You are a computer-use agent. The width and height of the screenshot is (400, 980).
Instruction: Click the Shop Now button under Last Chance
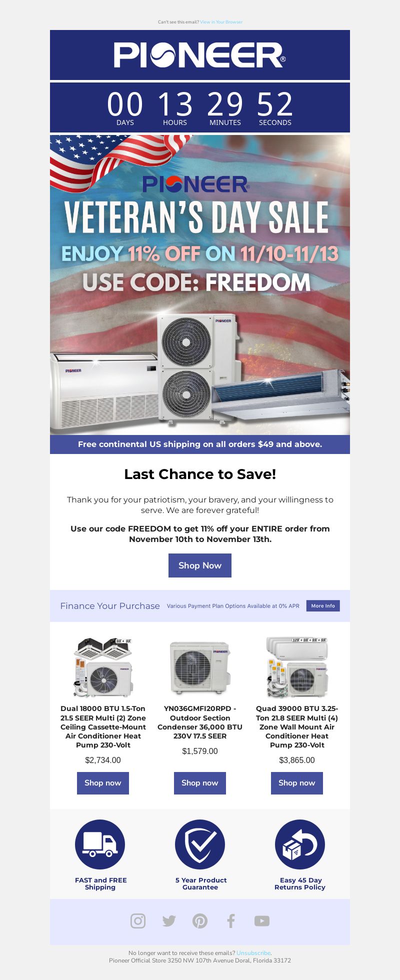pyautogui.click(x=200, y=565)
